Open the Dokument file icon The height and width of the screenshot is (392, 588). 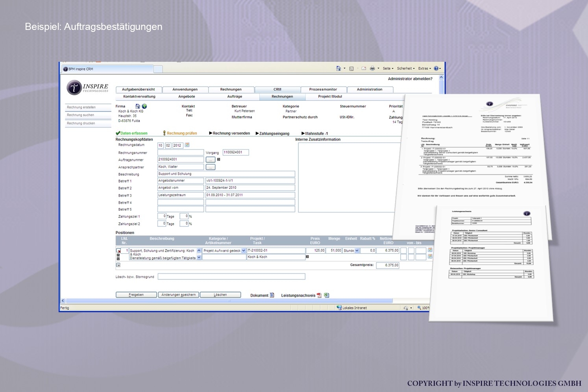tap(272, 295)
